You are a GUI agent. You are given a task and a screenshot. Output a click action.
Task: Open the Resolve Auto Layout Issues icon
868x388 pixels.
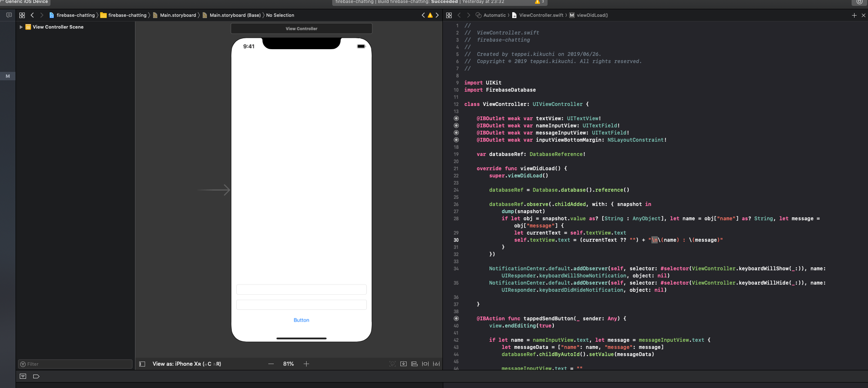436,364
